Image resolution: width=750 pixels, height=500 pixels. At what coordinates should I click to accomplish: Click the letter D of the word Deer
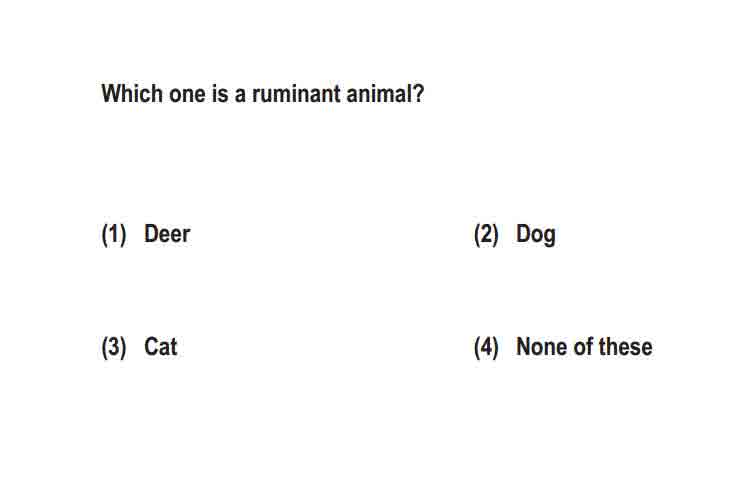point(152,234)
